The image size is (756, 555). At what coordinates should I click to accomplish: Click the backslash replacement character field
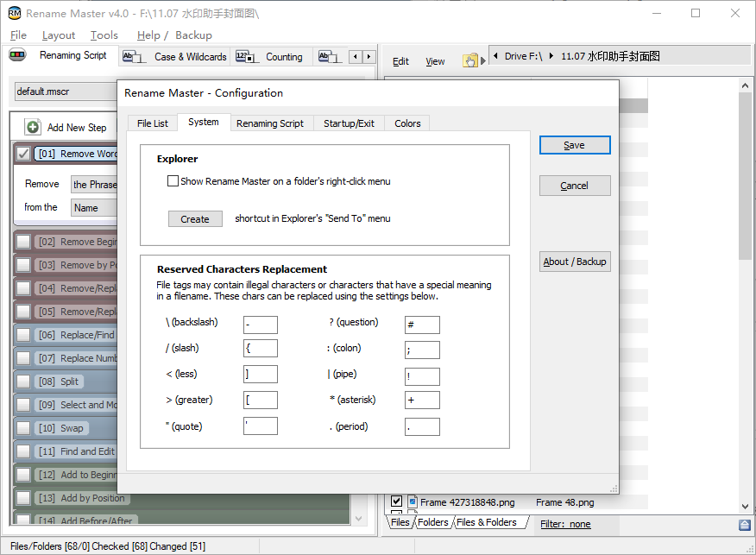click(261, 325)
